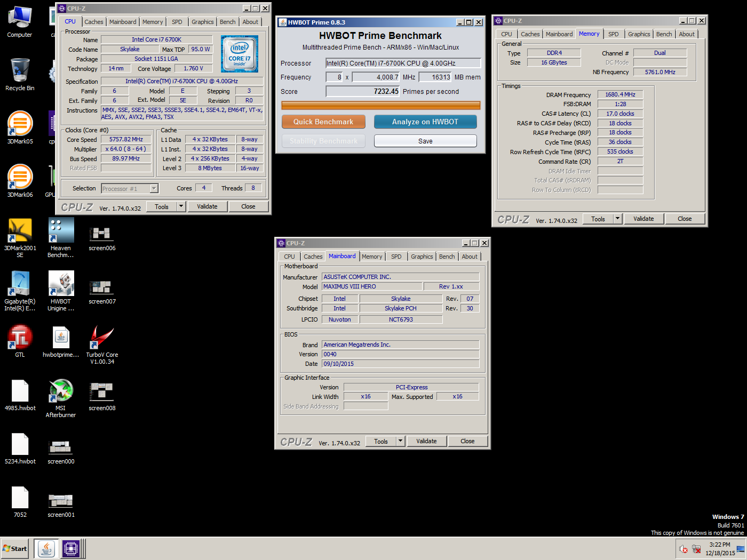Click the network tray icon
The width and height of the screenshot is (747, 560).
[x=696, y=549]
